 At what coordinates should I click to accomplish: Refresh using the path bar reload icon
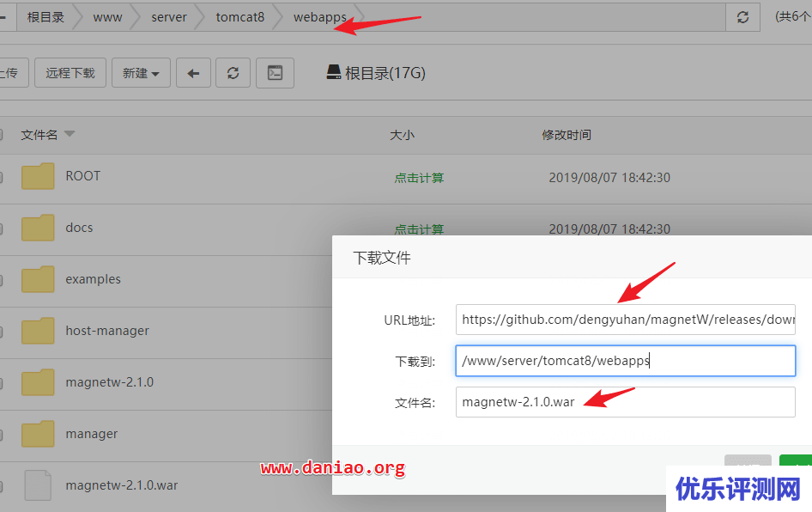(742, 17)
